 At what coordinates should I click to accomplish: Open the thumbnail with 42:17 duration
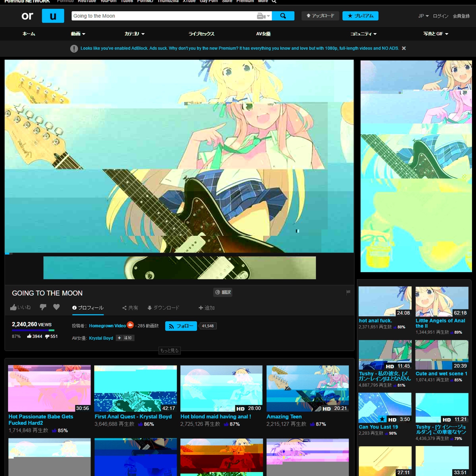click(135, 388)
